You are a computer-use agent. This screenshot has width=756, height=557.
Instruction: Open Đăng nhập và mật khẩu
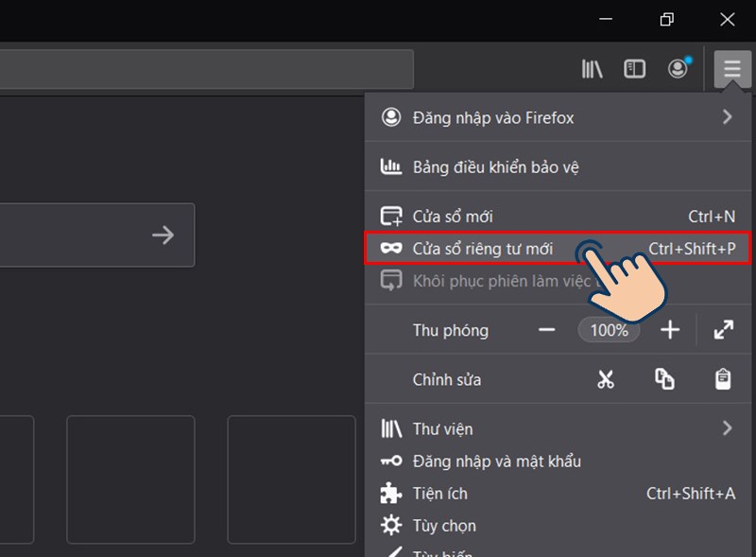558,461
